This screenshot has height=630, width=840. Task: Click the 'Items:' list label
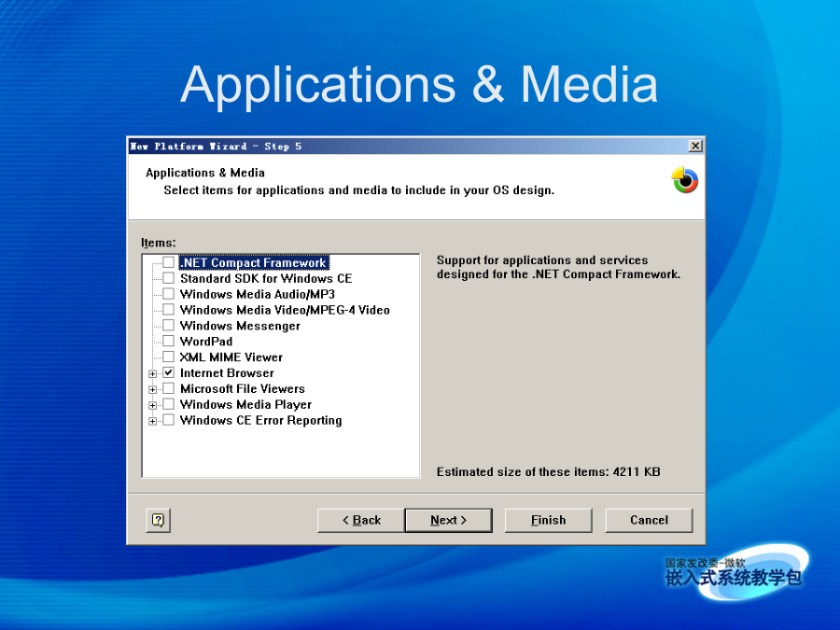[158, 243]
